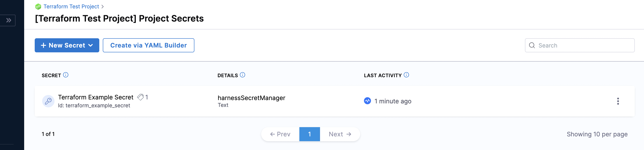Expand the collapsed left sidebar
Screen dimensions: 644x150
pyautogui.click(x=9, y=20)
